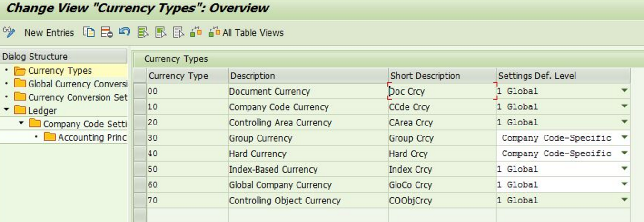Select row of Currency Type 30
The width and height of the screenshot is (644, 222).
point(139,138)
